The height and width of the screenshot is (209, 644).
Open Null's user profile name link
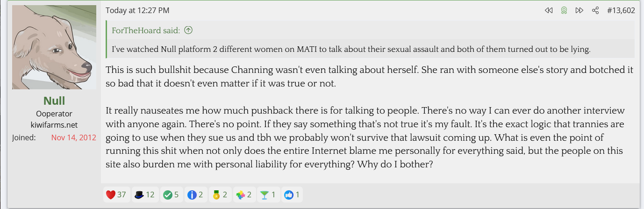point(54,101)
